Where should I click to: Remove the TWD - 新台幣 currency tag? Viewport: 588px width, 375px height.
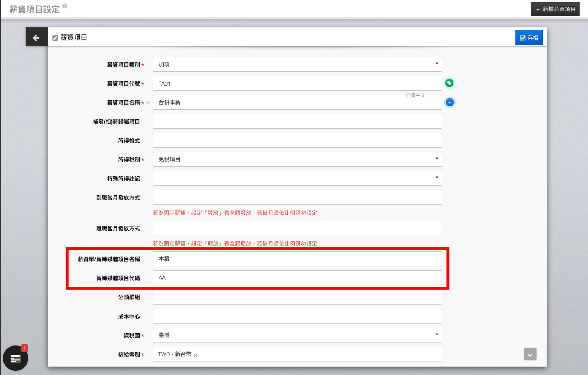(195, 355)
